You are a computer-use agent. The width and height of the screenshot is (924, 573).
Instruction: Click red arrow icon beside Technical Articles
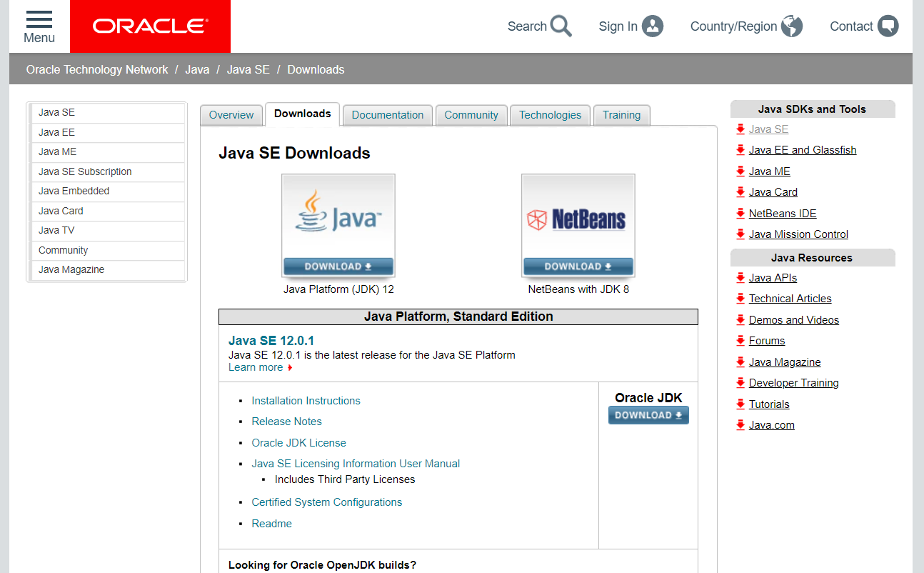pyautogui.click(x=740, y=299)
